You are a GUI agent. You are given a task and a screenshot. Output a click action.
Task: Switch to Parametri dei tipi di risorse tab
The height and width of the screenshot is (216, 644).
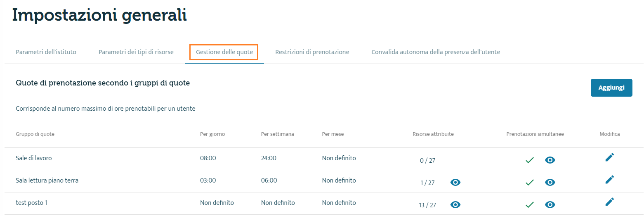(x=136, y=52)
